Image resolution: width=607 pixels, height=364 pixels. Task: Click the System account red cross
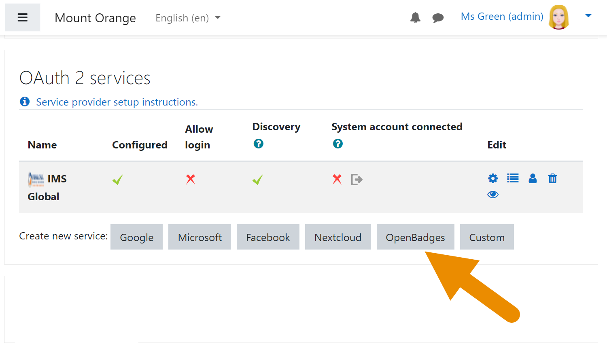click(x=337, y=179)
